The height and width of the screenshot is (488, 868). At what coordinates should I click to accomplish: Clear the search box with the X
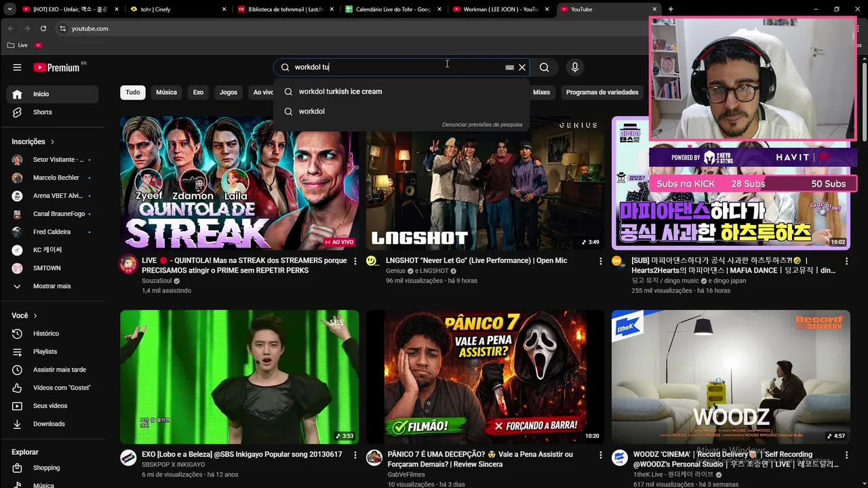coord(522,67)
